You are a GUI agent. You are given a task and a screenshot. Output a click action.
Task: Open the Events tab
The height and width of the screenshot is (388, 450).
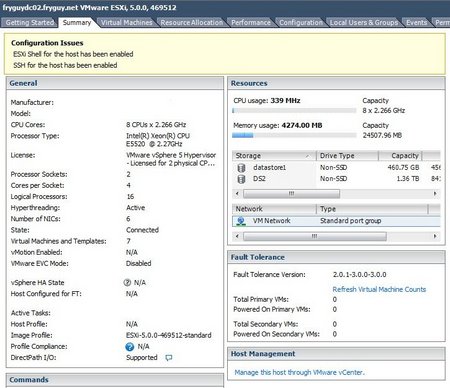coord(417,22)
